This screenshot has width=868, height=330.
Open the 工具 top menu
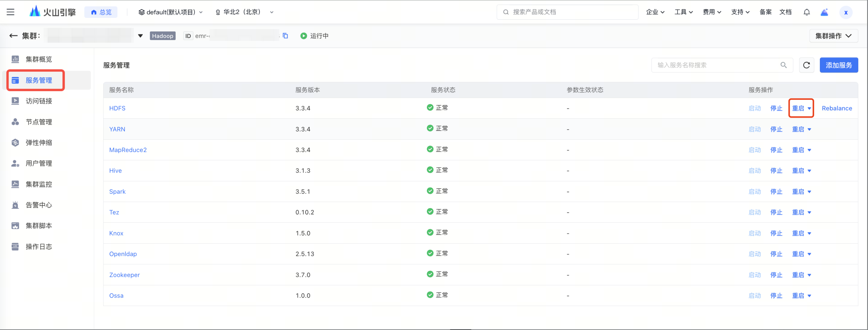pos(683,12)
